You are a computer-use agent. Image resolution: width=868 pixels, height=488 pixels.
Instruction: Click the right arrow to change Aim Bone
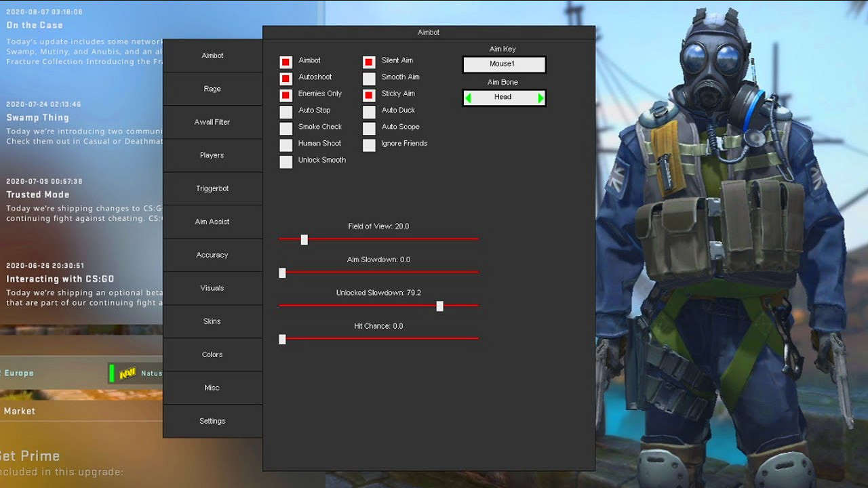540,98
